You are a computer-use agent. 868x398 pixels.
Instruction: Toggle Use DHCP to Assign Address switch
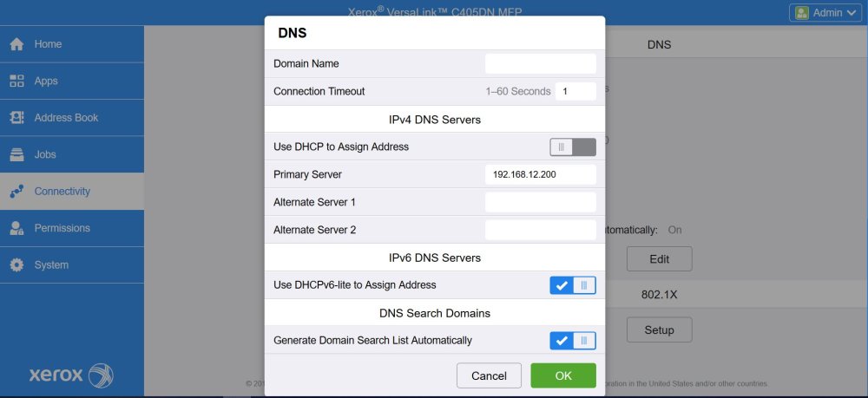click(x=573, y=147)
